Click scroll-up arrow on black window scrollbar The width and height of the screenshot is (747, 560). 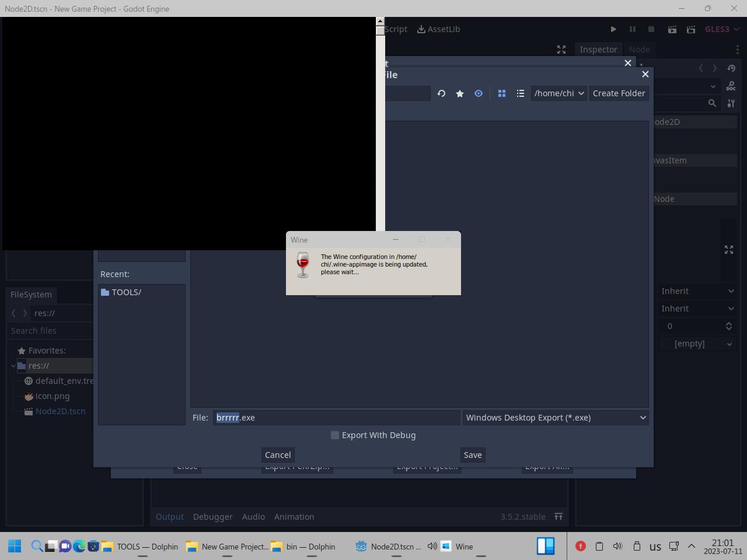coord(380,21)
